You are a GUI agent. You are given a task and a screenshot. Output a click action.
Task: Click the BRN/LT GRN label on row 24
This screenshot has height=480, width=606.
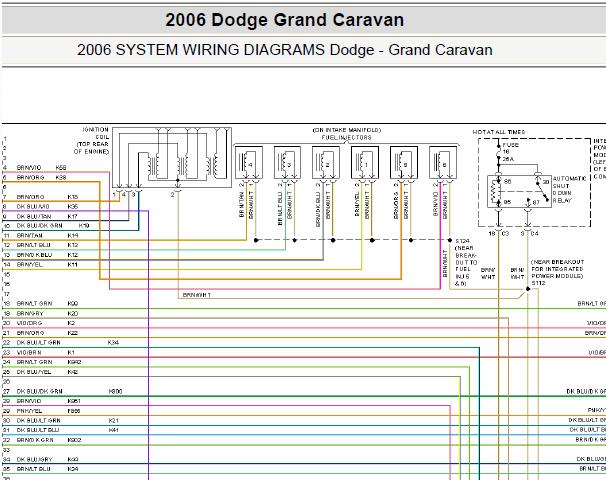click(34, 362)
